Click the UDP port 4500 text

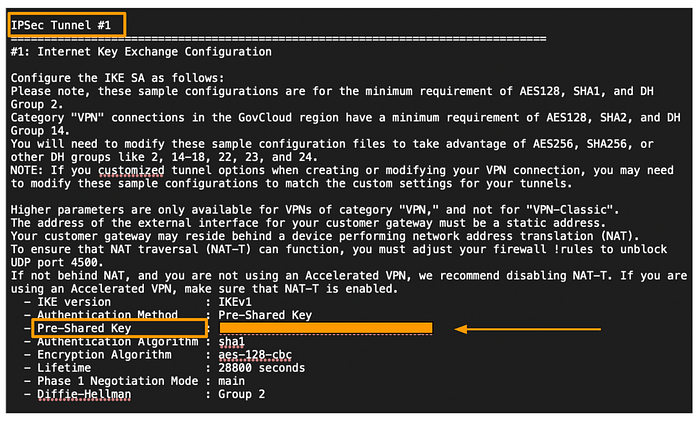point(57,263)
